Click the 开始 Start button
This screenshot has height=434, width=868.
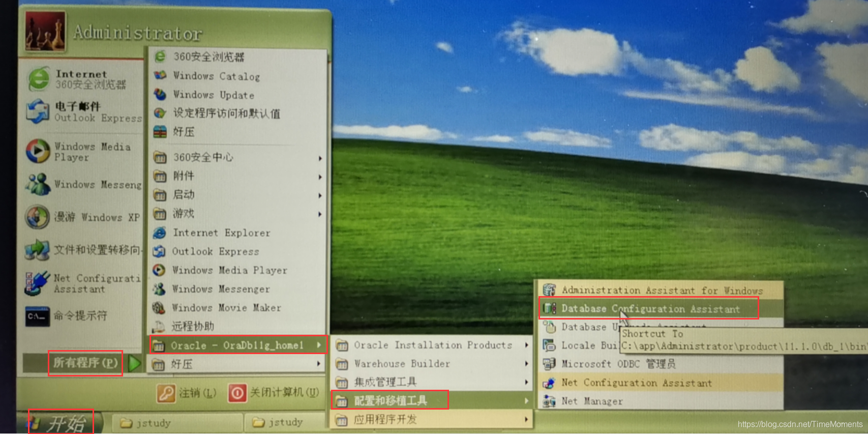click(x=60, y=423)
